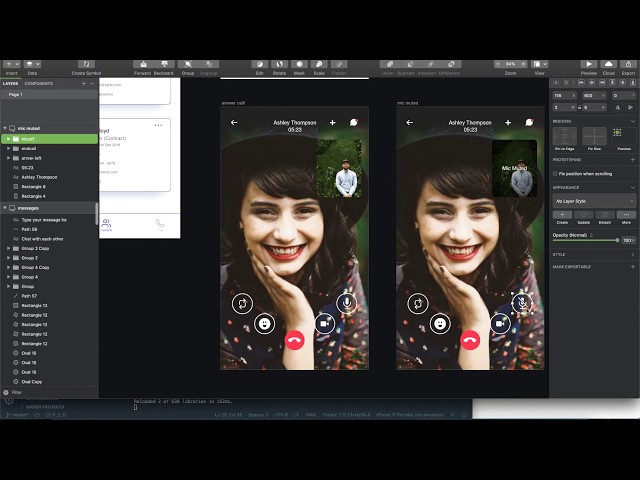Apply the Mask tool
The width and height of the screenshot is (640, 480).
pyautogui.click(x=299, y=64)
